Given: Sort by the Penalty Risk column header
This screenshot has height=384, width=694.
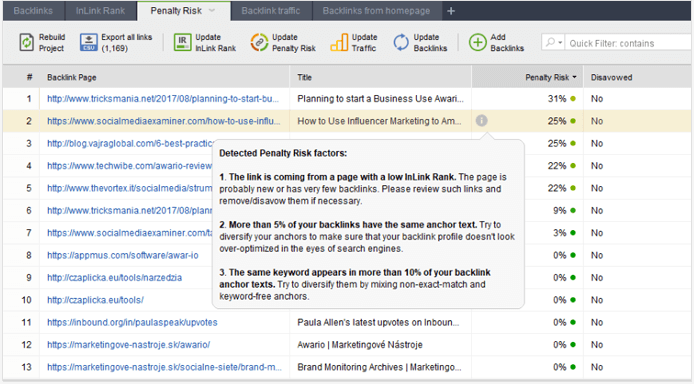Looking at the screenshot, I should click(528, 77).
